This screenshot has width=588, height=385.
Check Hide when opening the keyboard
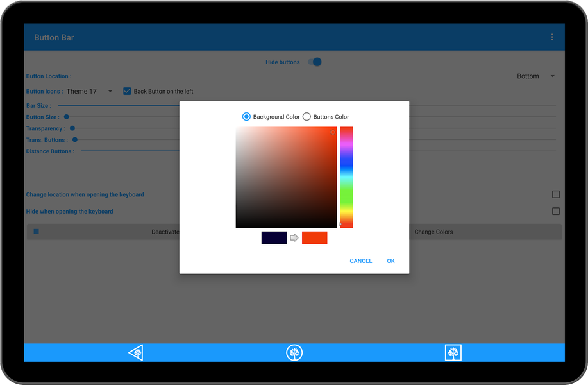(556, 211)
